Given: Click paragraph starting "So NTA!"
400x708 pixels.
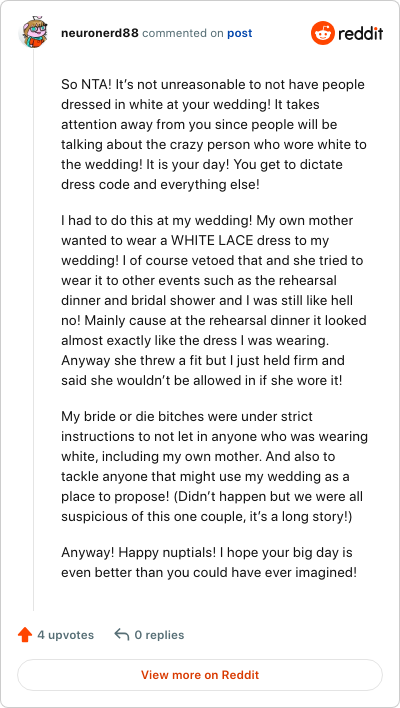Looking at the screenshot, I should click(x=214, y=135).
